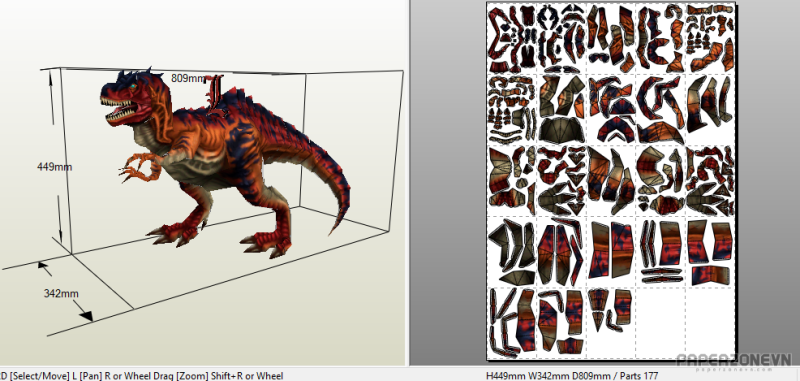Click the black arrowhead below the 342mm label
The image size is (800, 381).
[x=86, y=316]
